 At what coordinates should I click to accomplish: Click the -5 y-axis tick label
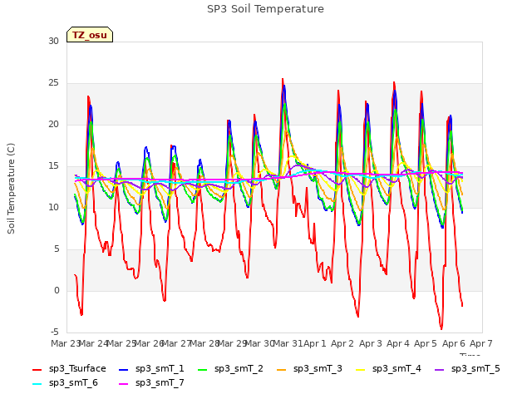pyautogui.click(x=55, y=332)
